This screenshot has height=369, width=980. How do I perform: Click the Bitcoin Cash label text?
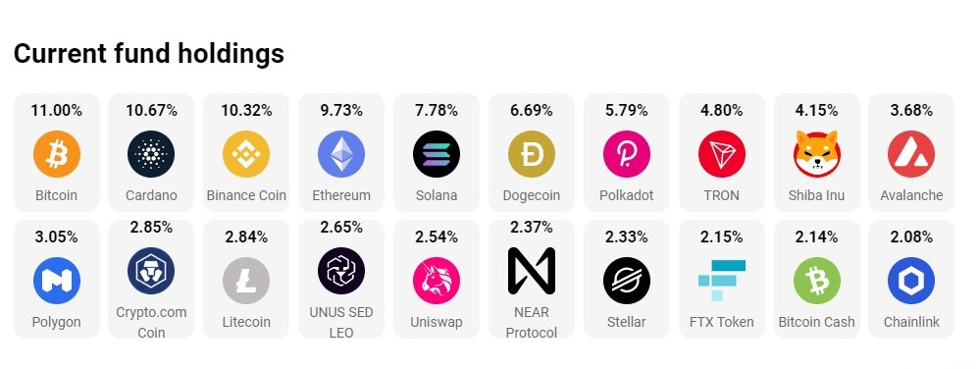[x=816, y=322]
